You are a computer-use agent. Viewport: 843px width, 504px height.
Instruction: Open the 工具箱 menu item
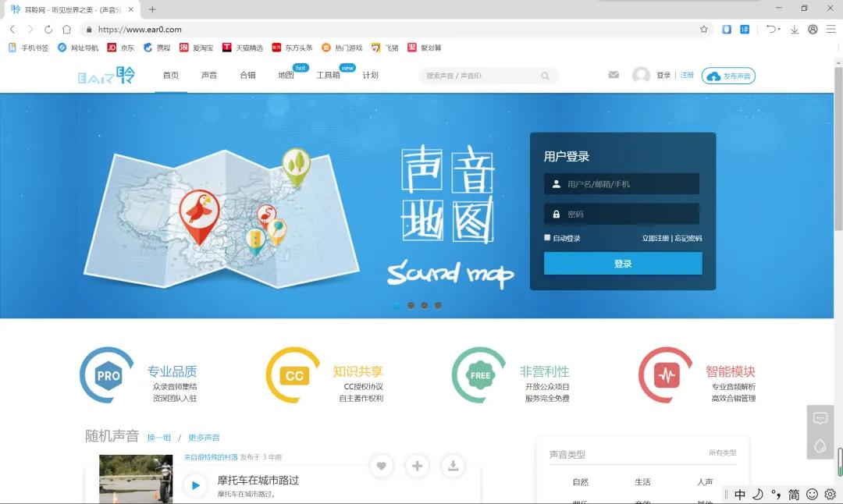[x=330, y=75]
